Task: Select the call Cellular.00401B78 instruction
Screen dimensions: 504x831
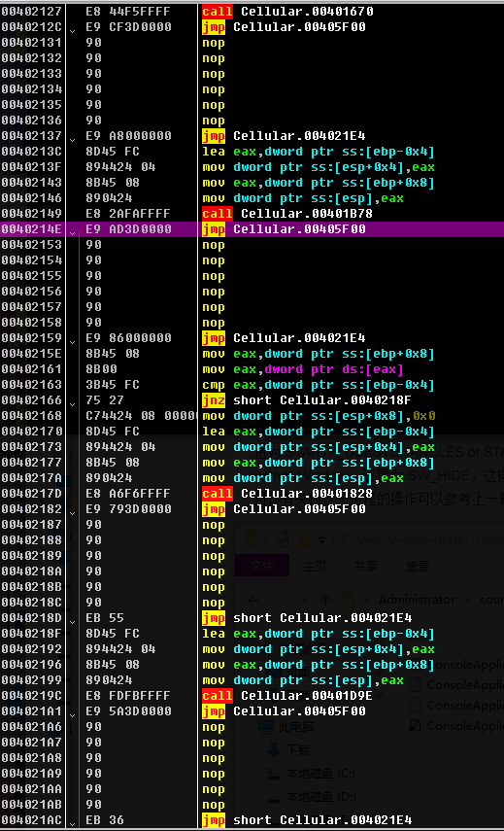Action: 288,214
